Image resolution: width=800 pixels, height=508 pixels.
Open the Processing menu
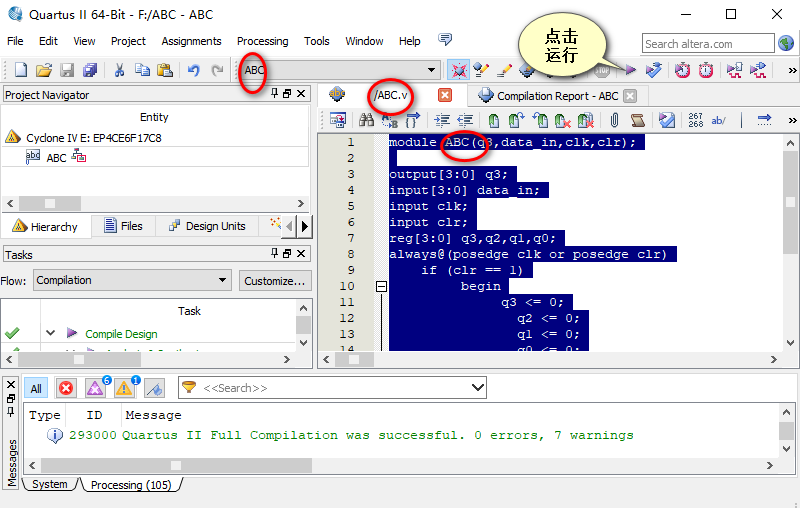tap(262, 41)
